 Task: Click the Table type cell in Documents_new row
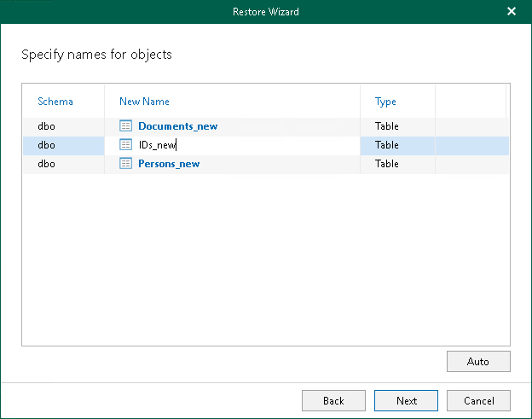(387, 126)
